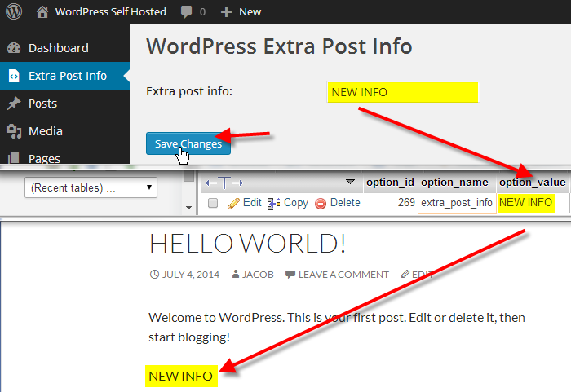Open the HELLO WORLD! post title

click(248, 243)
